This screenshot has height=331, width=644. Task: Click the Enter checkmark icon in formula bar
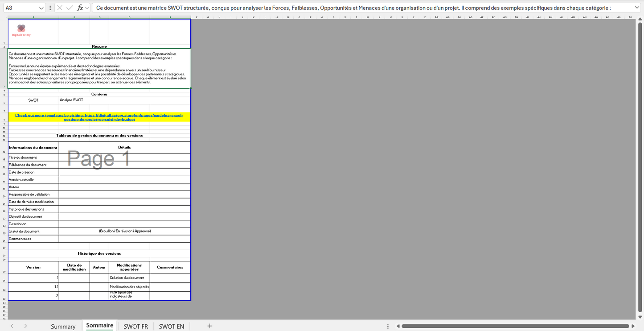(70, 8)
